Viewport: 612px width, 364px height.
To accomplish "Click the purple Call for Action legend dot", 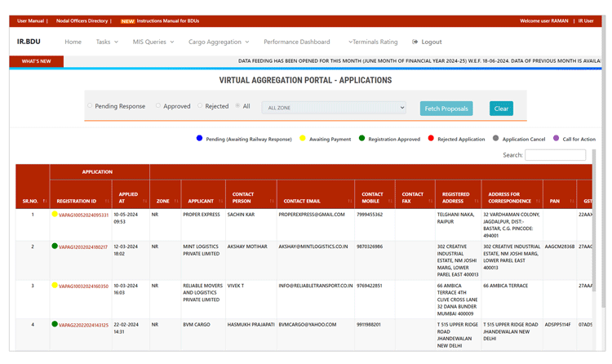I will tap(557, 138).
